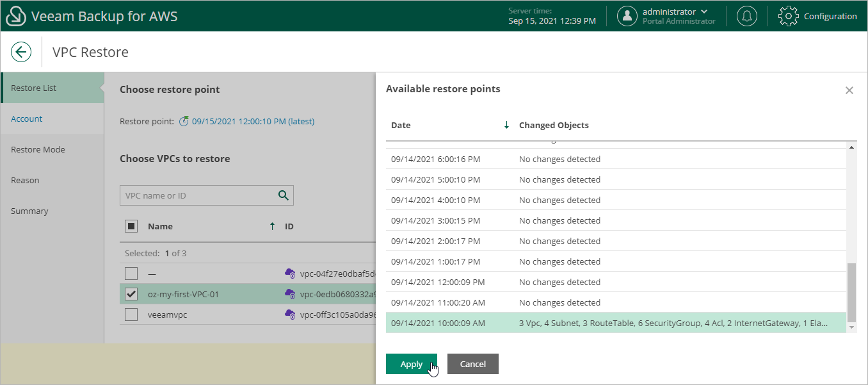
Task: Click the administrator user avatar icon
Action: click(627, 16)
